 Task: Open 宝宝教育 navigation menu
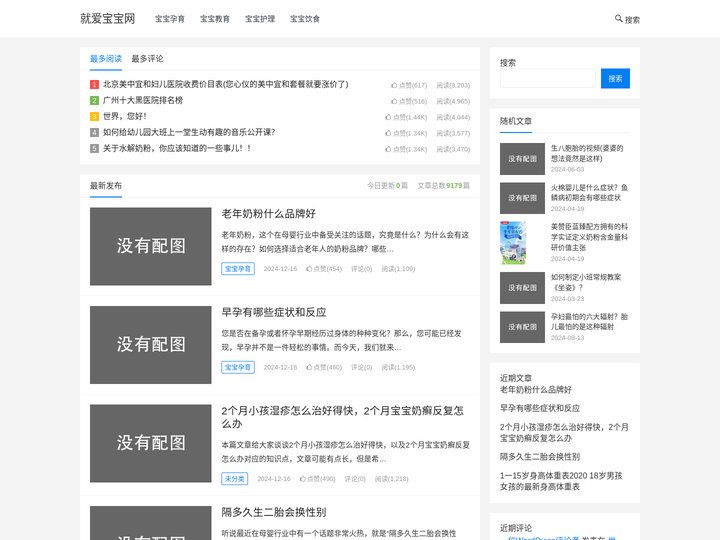tap(214, 19)
